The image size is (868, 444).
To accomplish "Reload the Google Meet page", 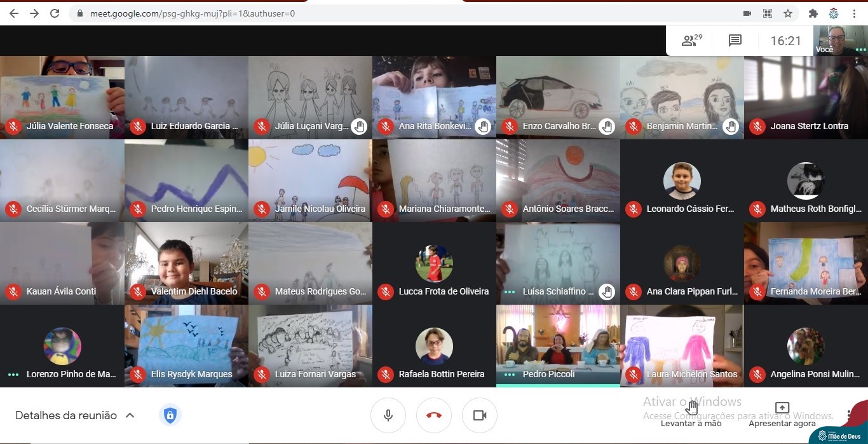I will (x=55, y=13).
